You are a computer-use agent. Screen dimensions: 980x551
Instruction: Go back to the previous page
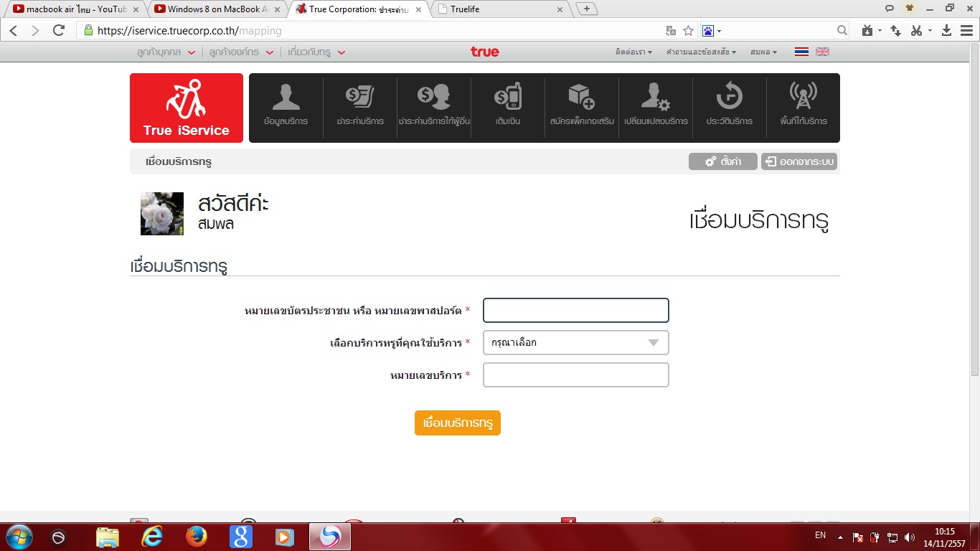(x=14, y=31)
